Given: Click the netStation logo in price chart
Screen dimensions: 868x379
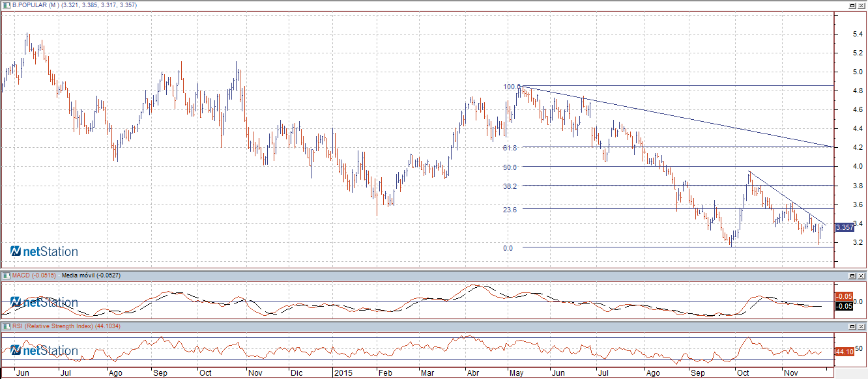Looking at the screenshot, I should click(44, 251).
